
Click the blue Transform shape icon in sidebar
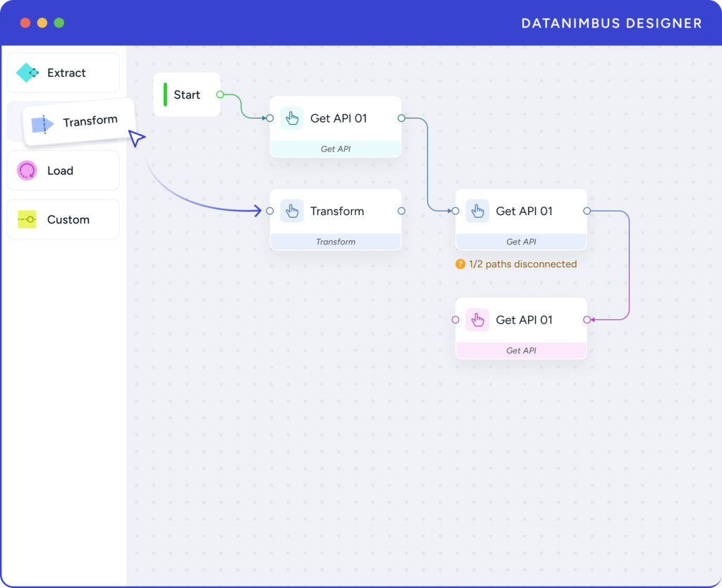click(x=42, y=125)
